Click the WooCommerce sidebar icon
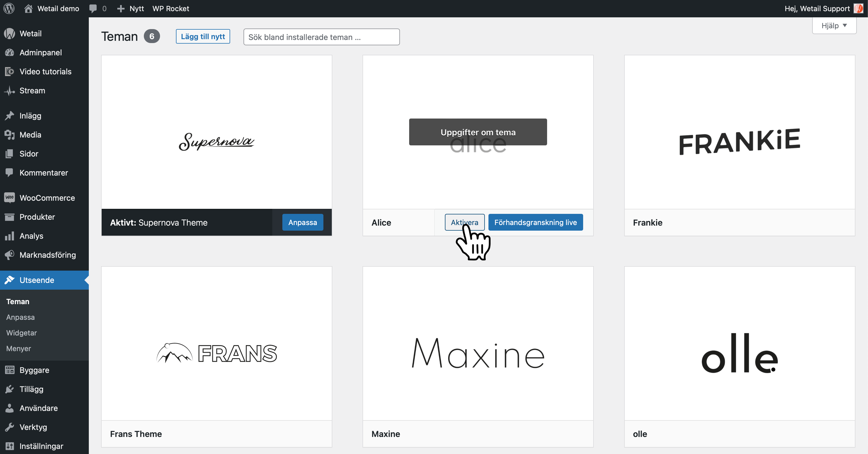This screenshot has height=454, width=868. coord(9,198)
